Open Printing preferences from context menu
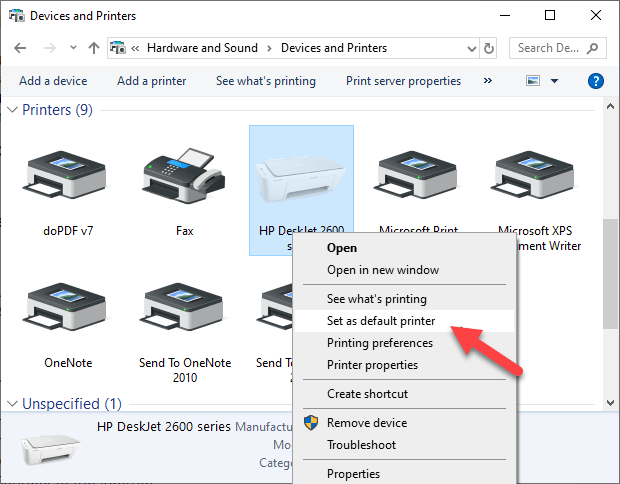The height and width of the screenshot is (484, 620). point(404,343)
